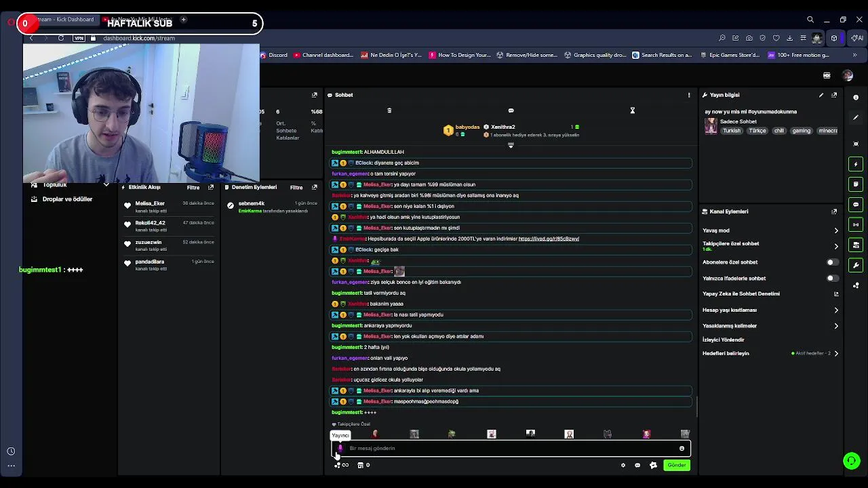This screenshot has width=868, height=488.
Task: Click the wrench sidebar toggle
Action: [x=856, y=266]
